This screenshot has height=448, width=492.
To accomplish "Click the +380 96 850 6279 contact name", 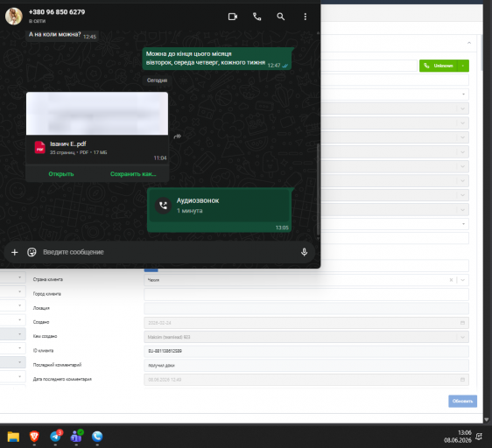I will click(x=57, y=12).
